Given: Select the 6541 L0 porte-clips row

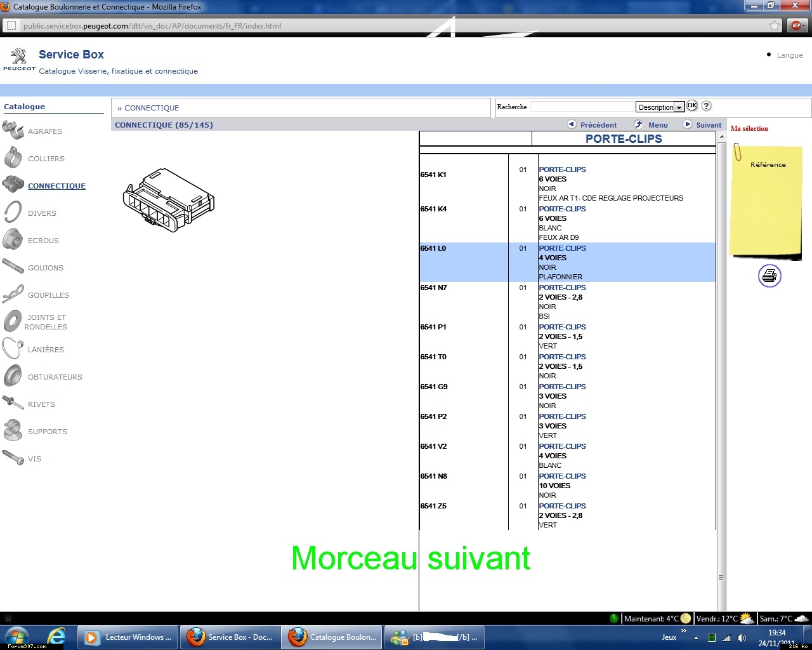Looking at the screenshot, I should click(567, 262).
